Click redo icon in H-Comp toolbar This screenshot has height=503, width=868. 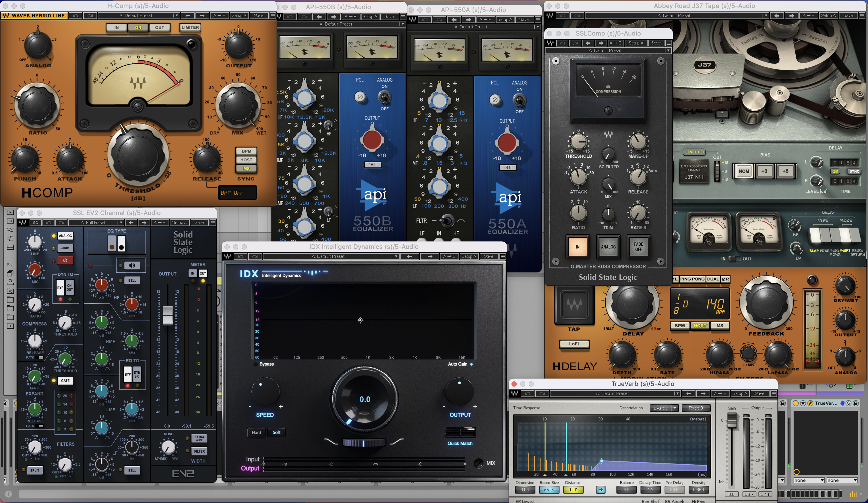point(90,15)
